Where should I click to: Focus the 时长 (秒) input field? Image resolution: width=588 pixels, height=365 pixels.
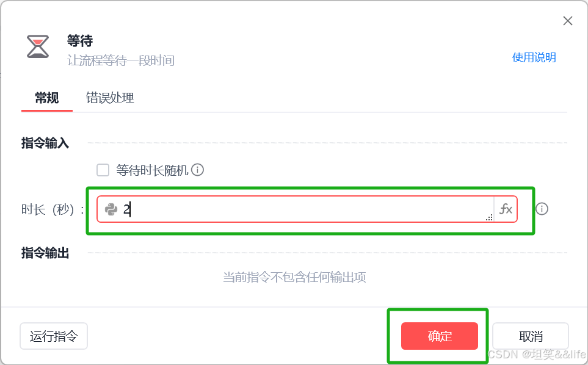pos(296,209)
